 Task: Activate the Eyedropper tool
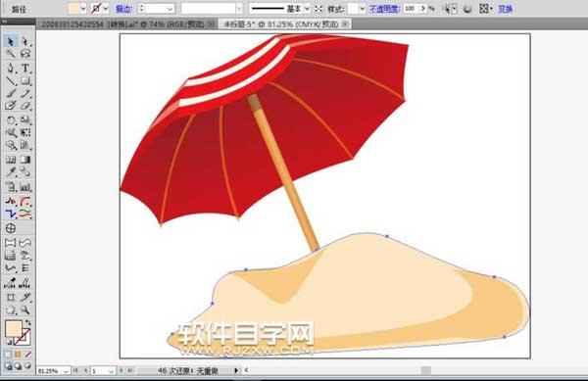point(10,172)
